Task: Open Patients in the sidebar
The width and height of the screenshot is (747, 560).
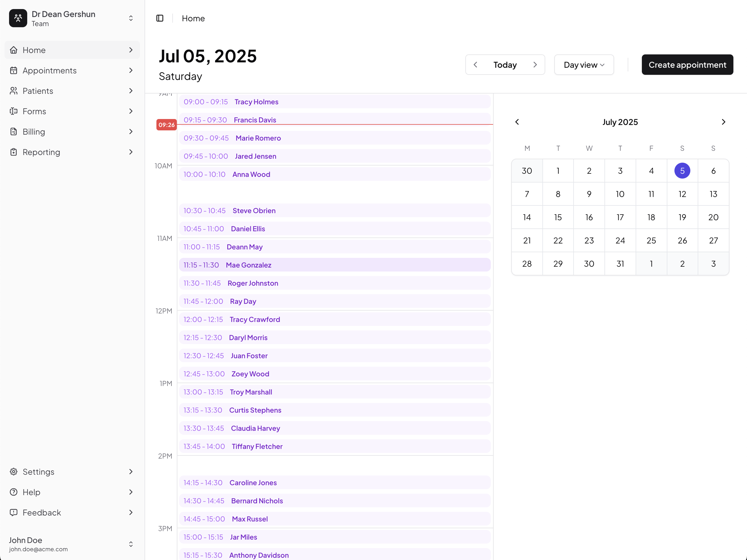Action: pyautogui.click(x=38, y=91)
